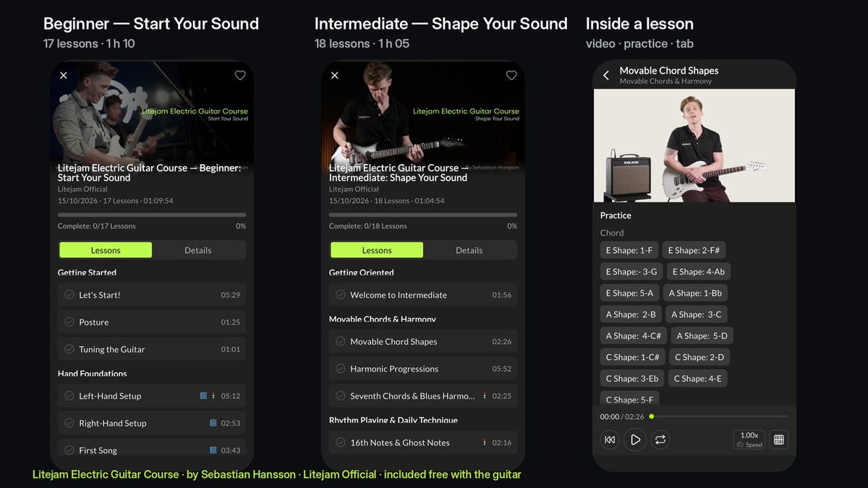The height and width of the screenshot is (488, 868).
Task: Go back from the Movable Chord Shapes lesson
Action: (606, 75)
